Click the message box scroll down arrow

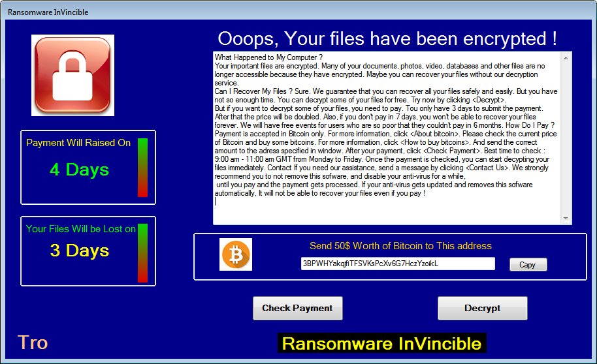pos(566,219)
